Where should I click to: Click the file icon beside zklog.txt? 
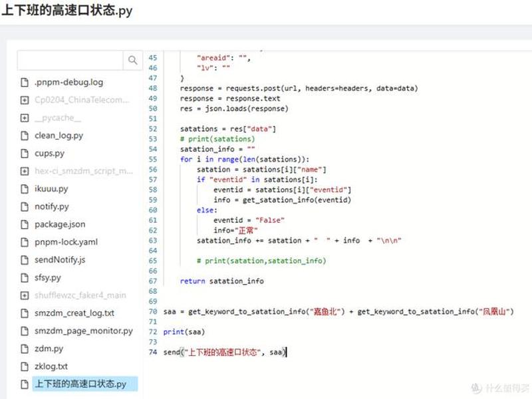(25, 366)
